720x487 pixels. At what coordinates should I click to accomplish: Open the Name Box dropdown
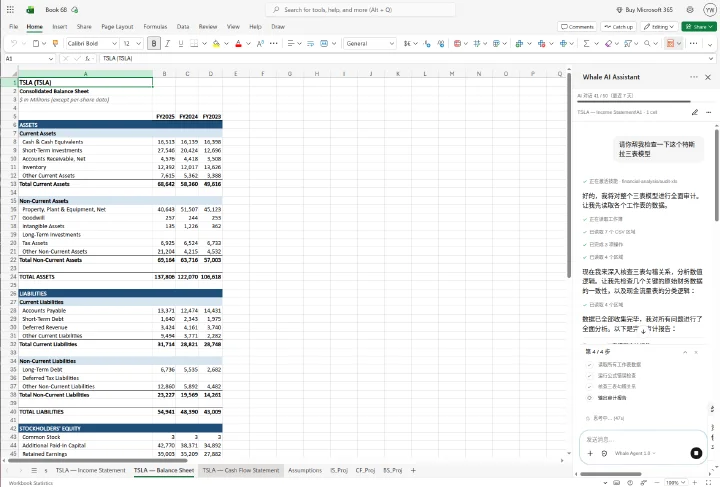(51, 59)
